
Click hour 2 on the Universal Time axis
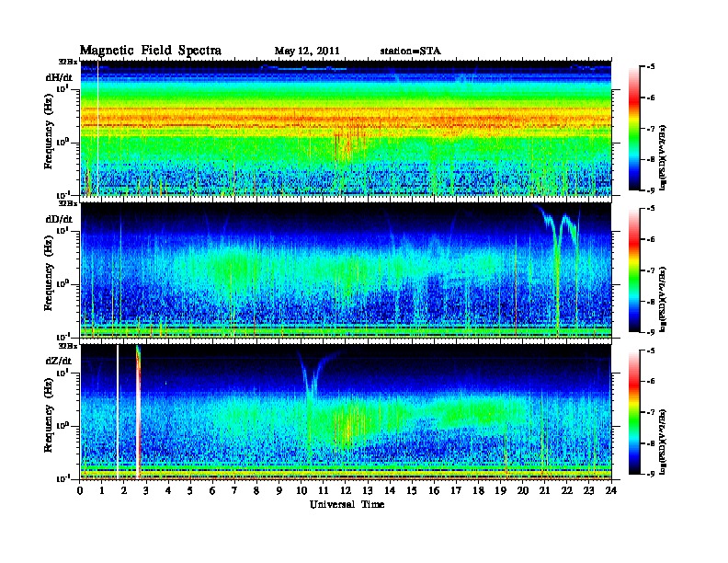click(x=124, y=491)
